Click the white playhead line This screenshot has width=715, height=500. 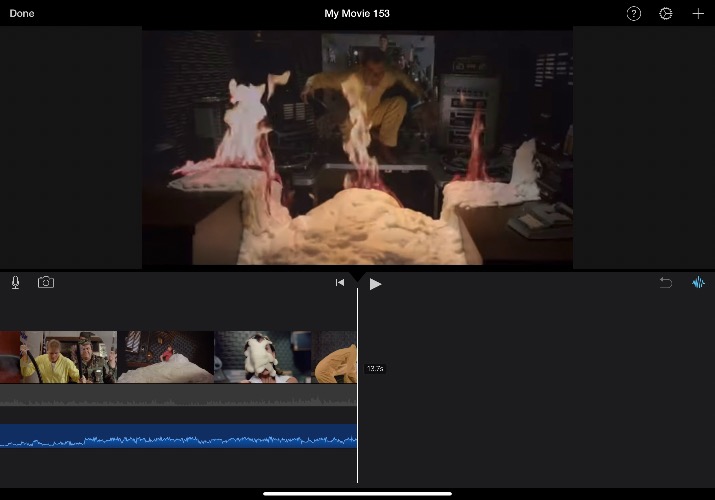point(357,385)
